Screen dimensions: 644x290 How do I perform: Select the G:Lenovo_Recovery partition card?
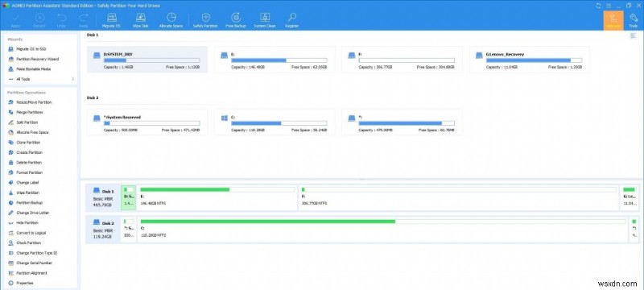530,60
